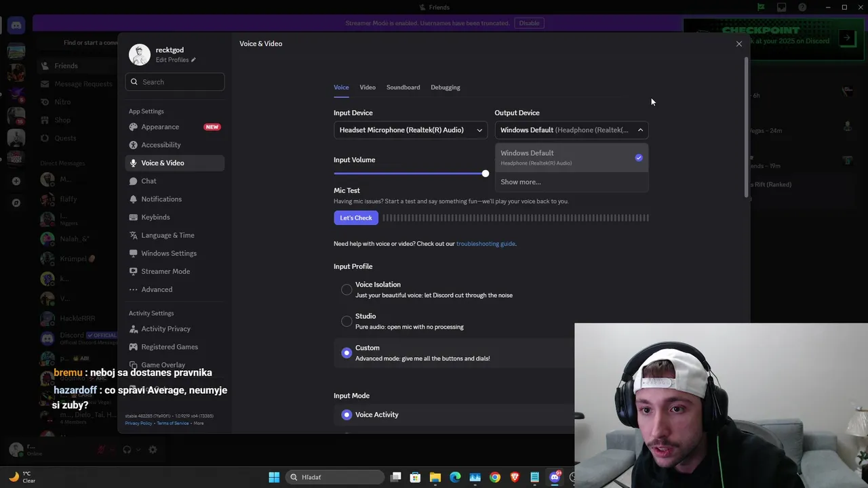Switch to the Voice tab
Screen dimensions: 868x488
[x=341, y=87]
